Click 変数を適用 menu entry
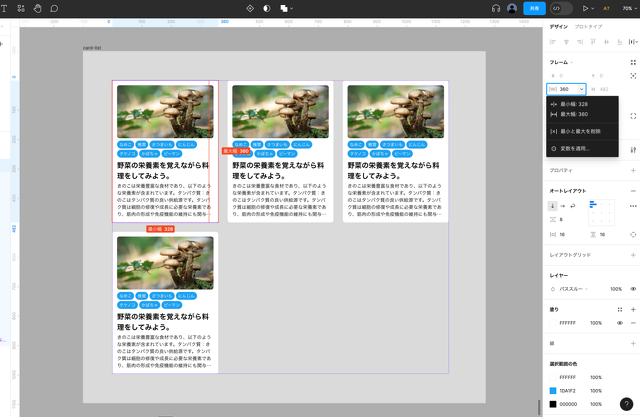The width and height of the screenshot is (640, 417). tap(575, 148)
